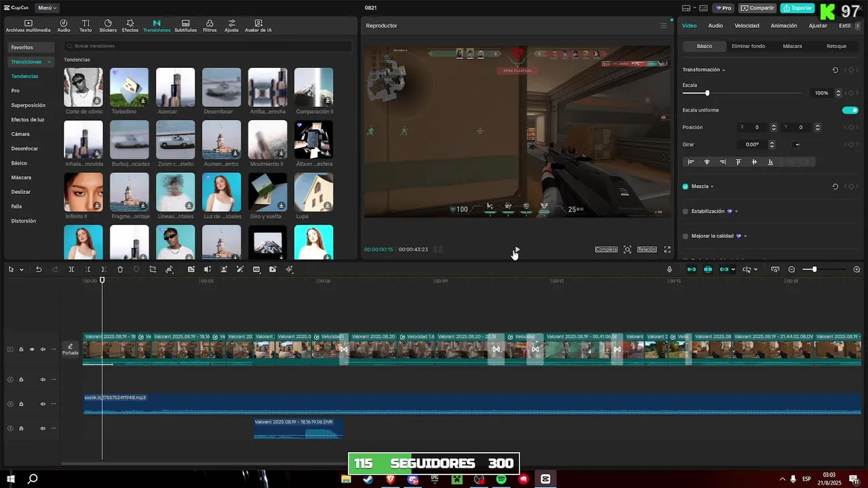
Task: Switch to the Audio properties tab
Action: click(715, 26)
